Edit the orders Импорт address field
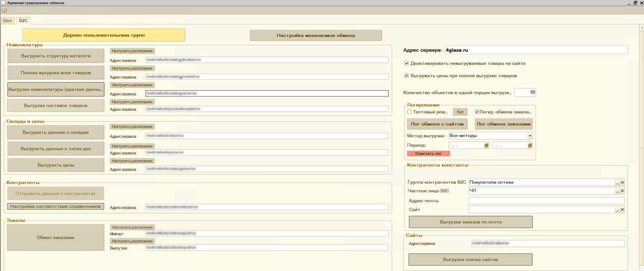The height and width of the screenshot is (271, 644). point(266,233)
